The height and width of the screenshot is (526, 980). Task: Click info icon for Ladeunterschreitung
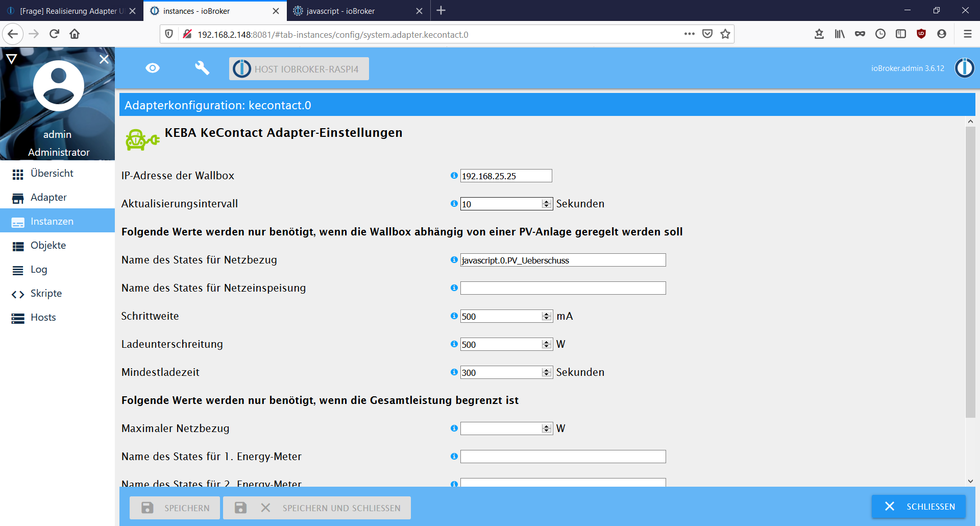[454, 344]
